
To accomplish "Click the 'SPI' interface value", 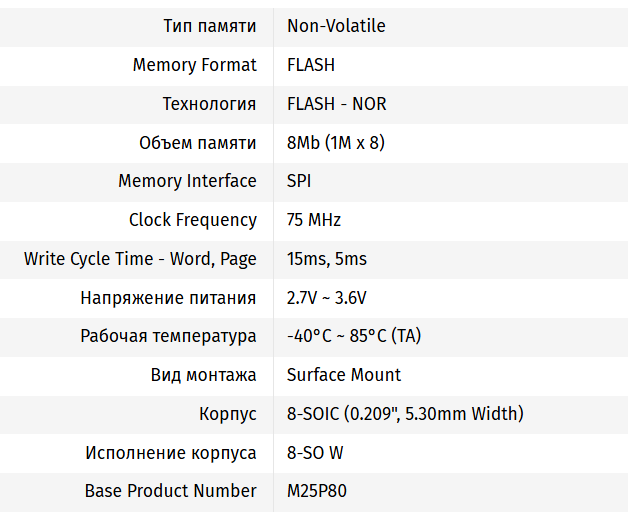I will point(299,181).
